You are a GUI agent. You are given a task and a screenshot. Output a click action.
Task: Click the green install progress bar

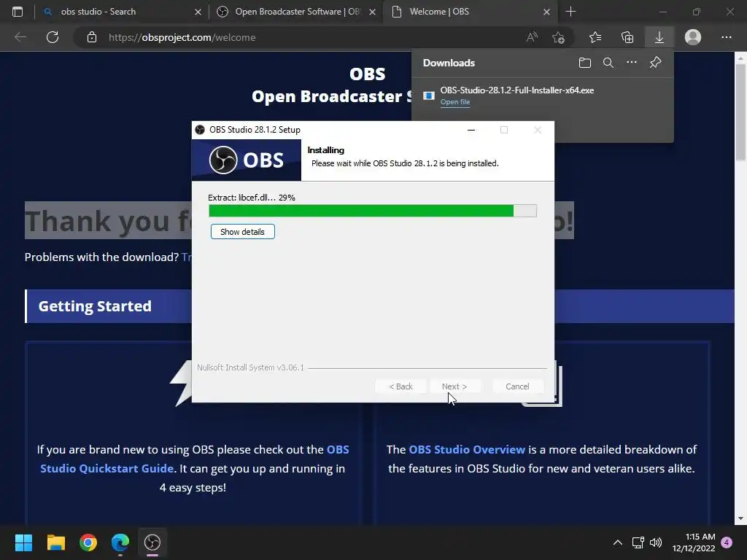[x=373, y=211]
